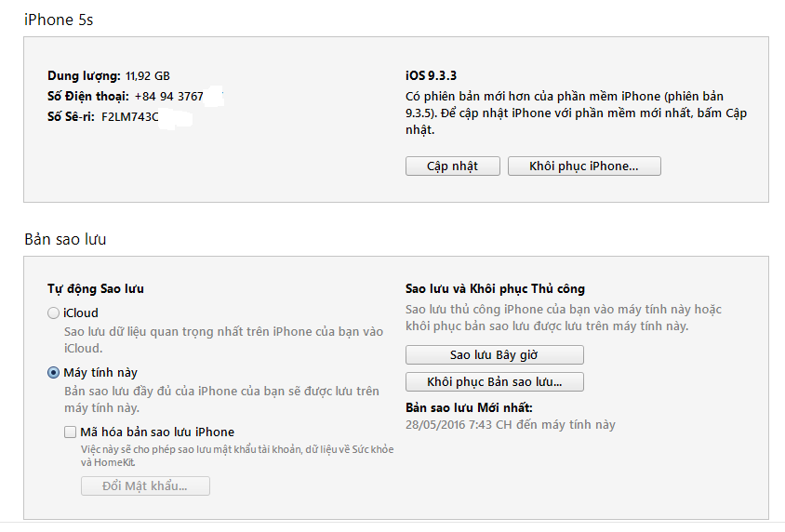Start backup with Sao lưu Bây giờ

pyautogui.click(x=494, y=355)
